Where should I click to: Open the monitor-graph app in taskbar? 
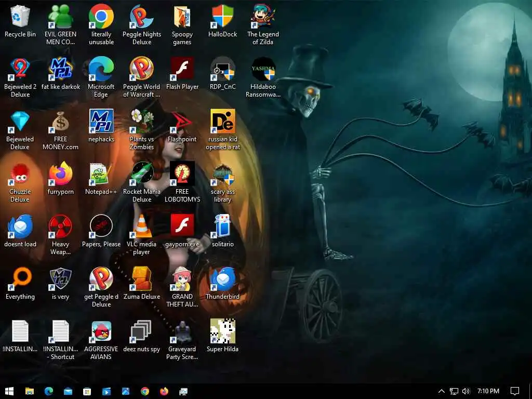click(183, 391)
